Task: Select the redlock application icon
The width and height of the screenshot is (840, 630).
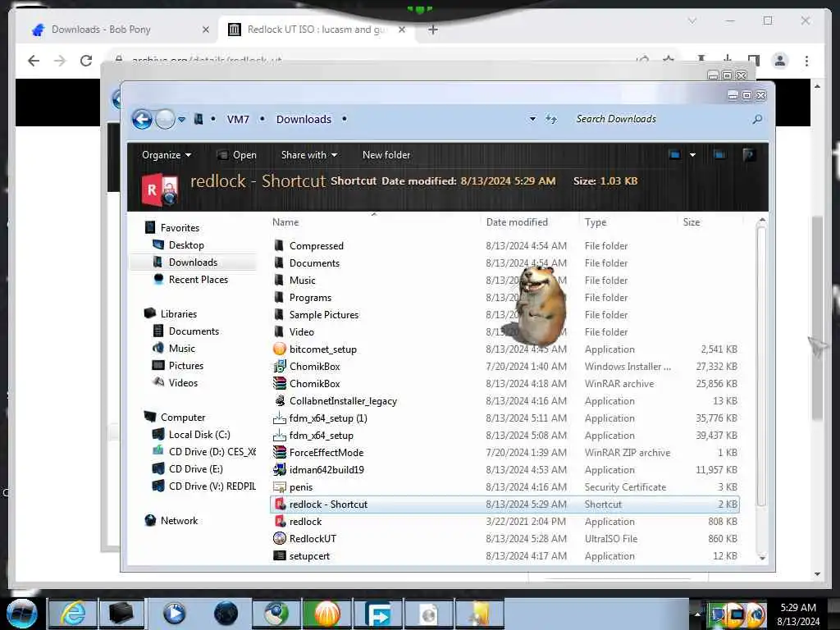Action: point(279,521)
